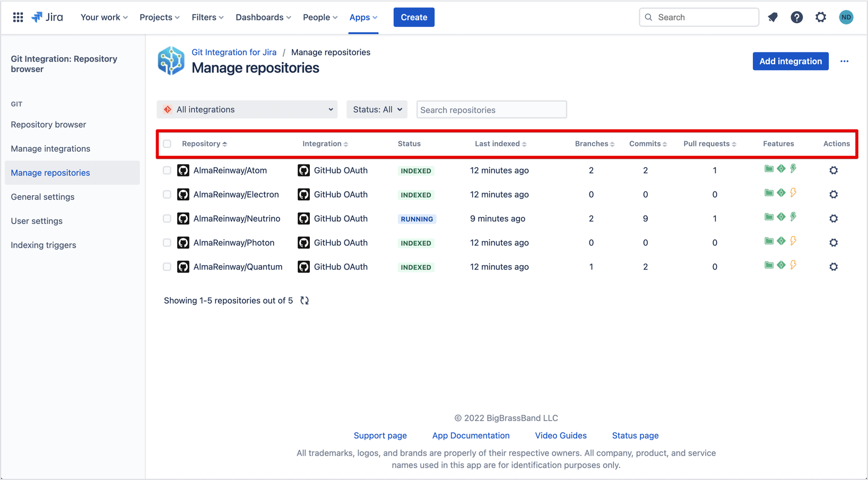The width and height of the screenshot is (868, 480).
Task: Open the help question mark icon
Action: click(x=796, y=18)
